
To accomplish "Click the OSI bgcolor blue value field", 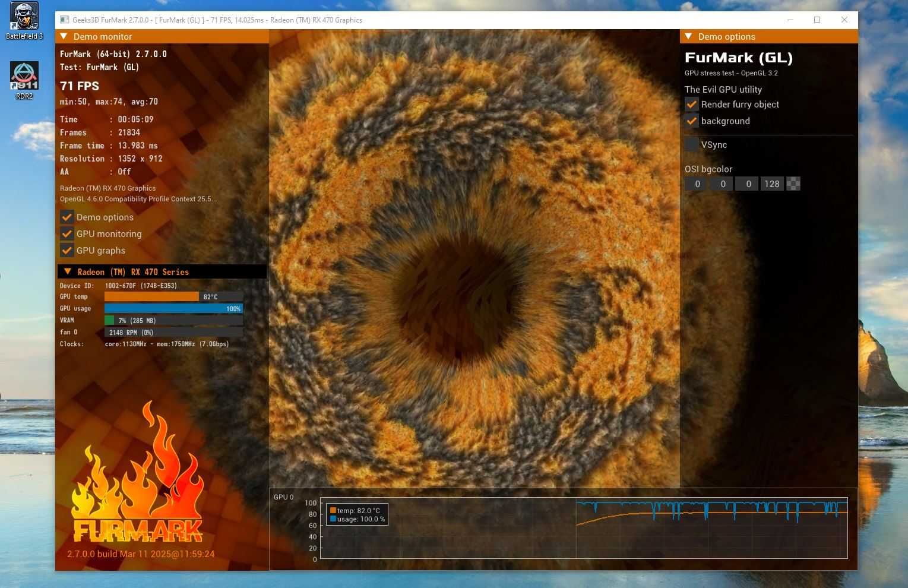I will tap(748, 184).
